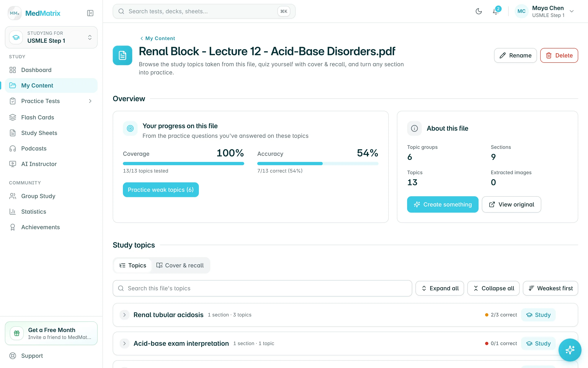Open Flash Cards
Viewport: 588px width, 368px height.
(x=51, y=117)
